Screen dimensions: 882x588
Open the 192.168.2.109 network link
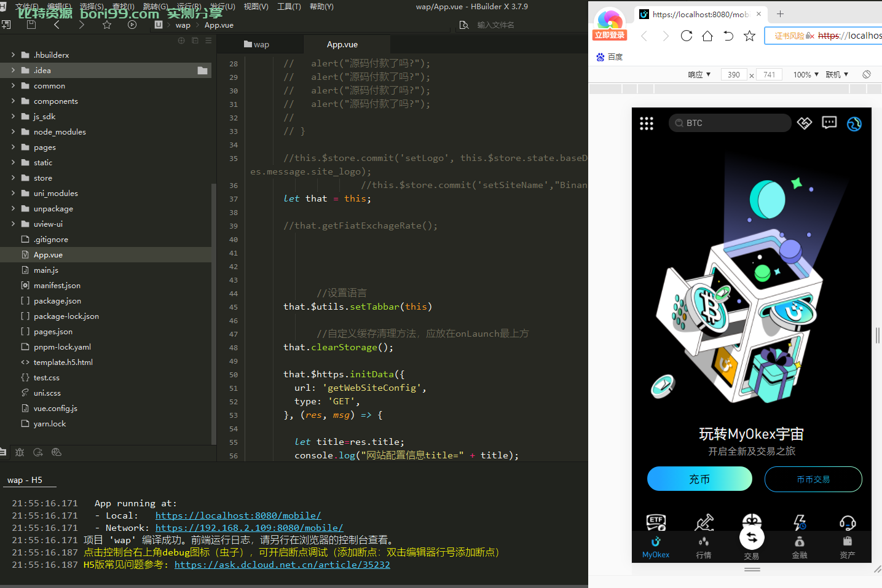click(249, 528)
